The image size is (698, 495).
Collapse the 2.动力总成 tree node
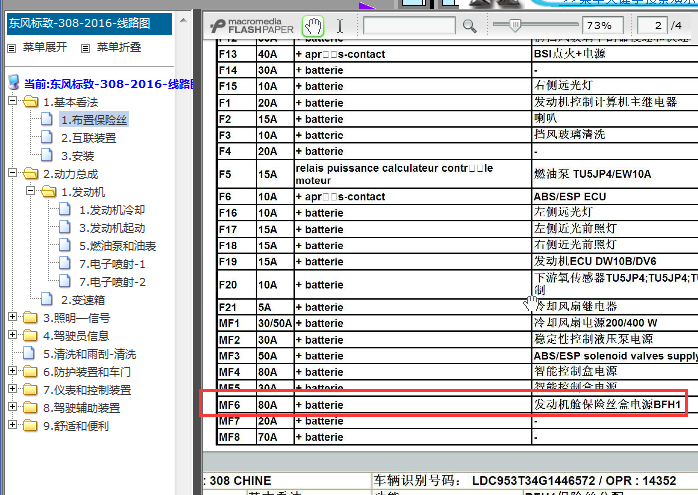click(12, 173)
